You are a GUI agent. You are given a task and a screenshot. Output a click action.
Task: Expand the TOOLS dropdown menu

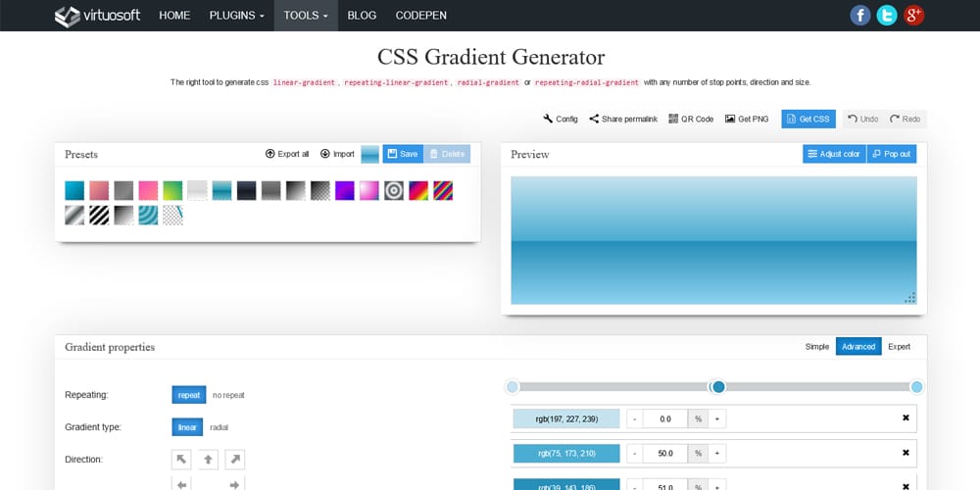(x=306, y=16)
